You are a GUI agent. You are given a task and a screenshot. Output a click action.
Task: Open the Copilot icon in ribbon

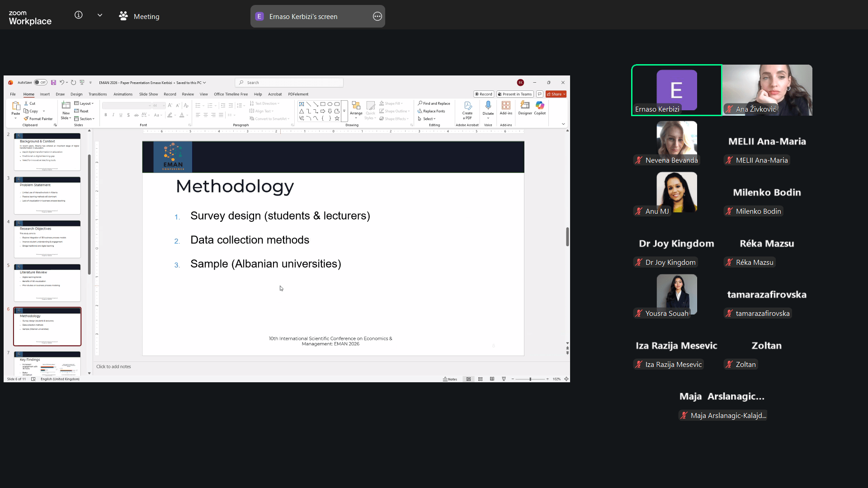click(540, 106)
